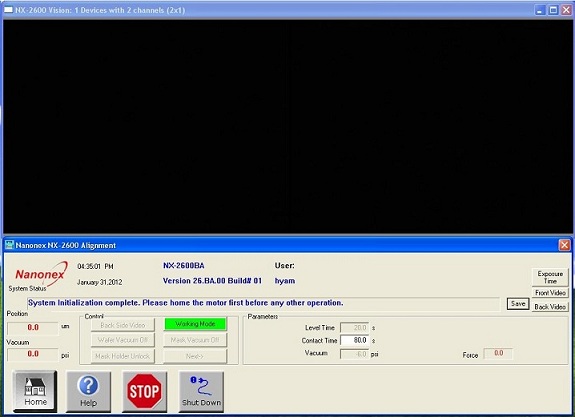Click the Shut Down button
Viewport: 575px width, 417px height.
pos(201,392)
